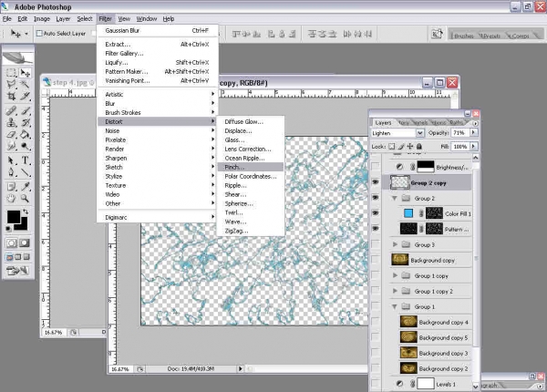The image size is (547, 392).
Task: Select the Clone Stamp tool
Action: pos(11,122)
